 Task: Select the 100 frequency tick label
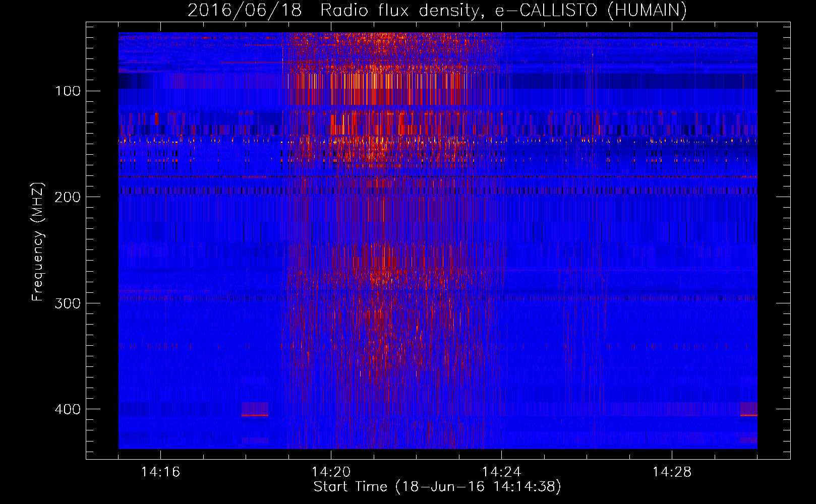tap(68, 91)
